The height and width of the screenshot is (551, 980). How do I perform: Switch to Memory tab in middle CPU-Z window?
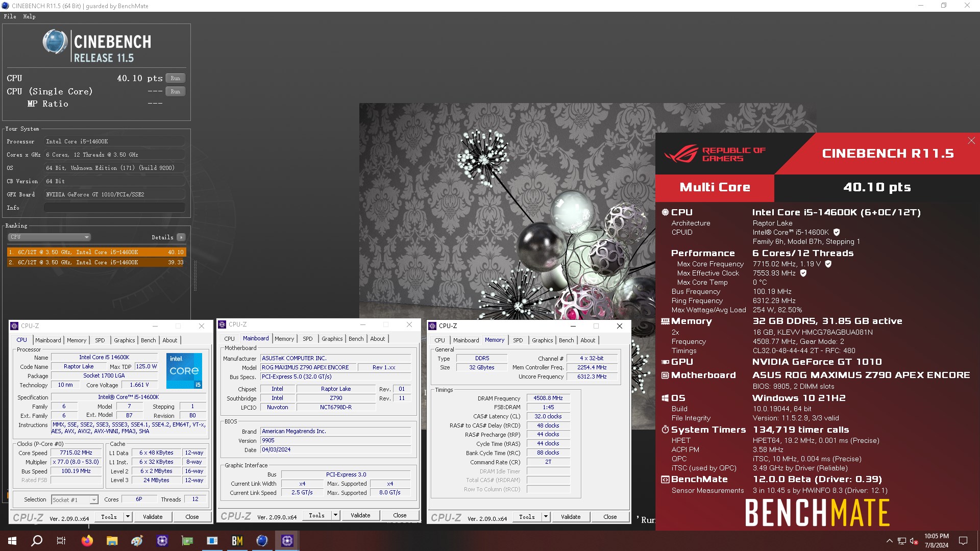click(284, 339)
